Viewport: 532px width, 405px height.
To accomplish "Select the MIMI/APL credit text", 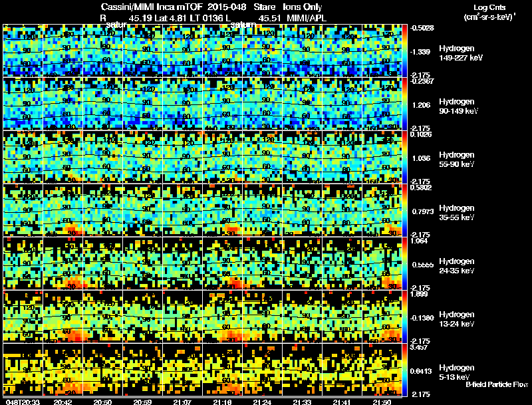I will pyautogui.click(x=307, y=18).
